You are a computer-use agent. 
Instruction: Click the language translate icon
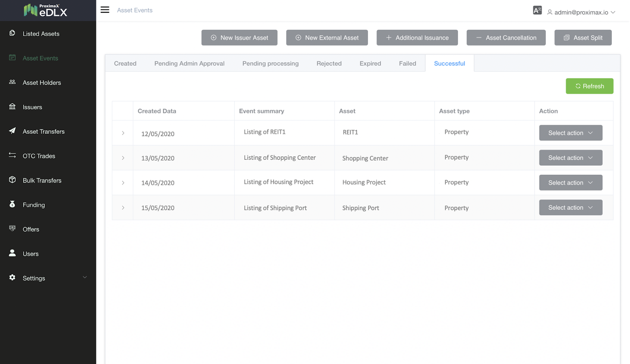pos(537,10)
